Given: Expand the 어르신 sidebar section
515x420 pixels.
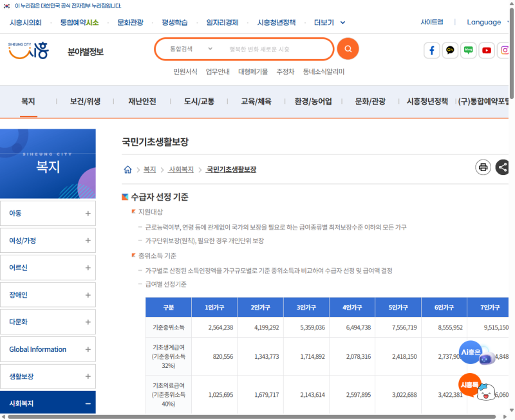Looking at the screenshot, I should pos(48,268).
